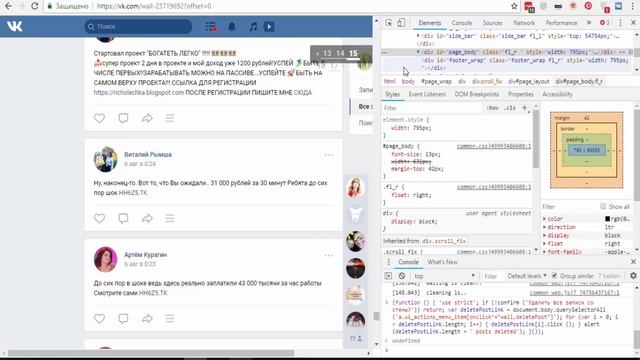
Task: Open the What's New drawer tab
Action: pos(442,262)
